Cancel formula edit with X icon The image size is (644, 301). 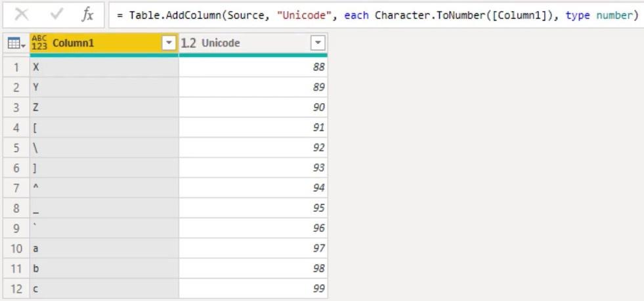[x=22, y=15]
